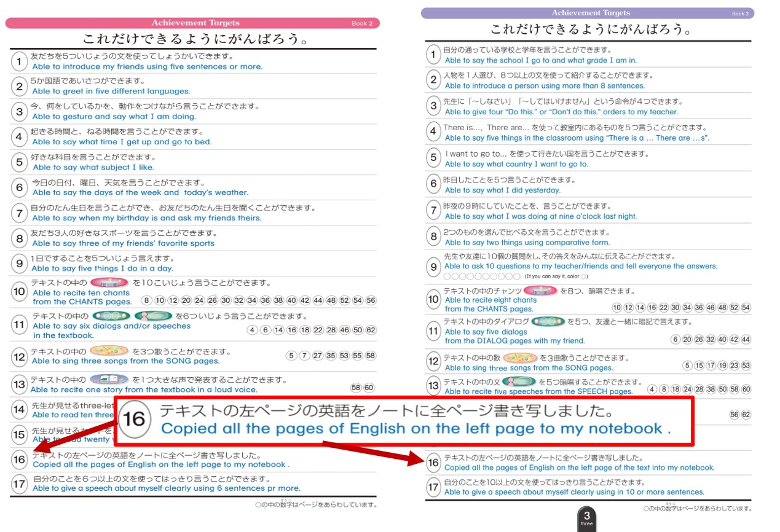Click 'Able to recite five speeches from the SPEECH pages.'

pyautogui.click(x=538, y=391)
